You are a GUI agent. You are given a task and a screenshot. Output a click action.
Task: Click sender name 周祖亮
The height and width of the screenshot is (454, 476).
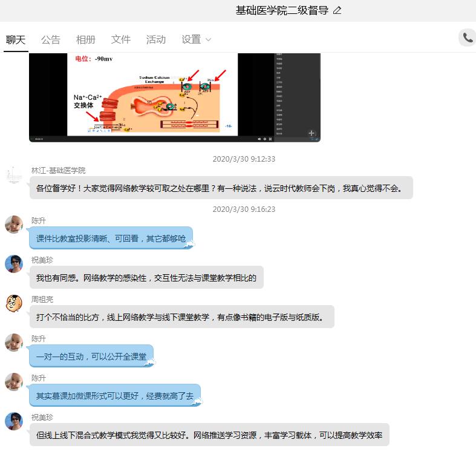[42, 299]
